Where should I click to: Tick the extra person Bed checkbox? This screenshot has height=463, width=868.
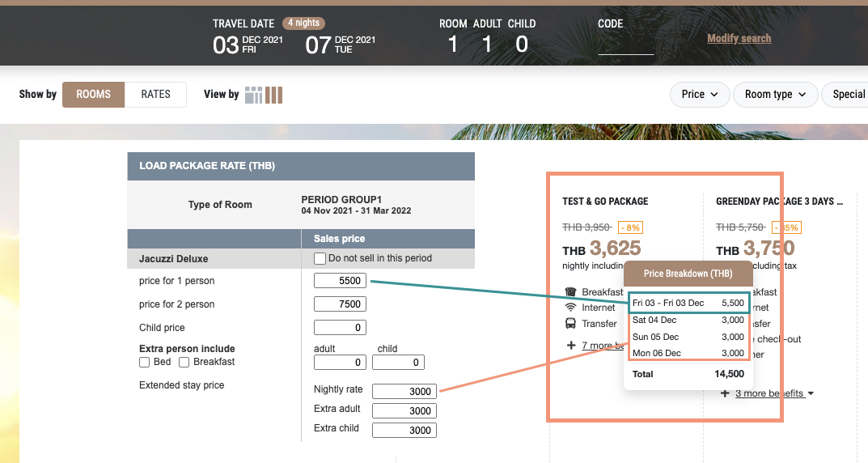point(145,362)
